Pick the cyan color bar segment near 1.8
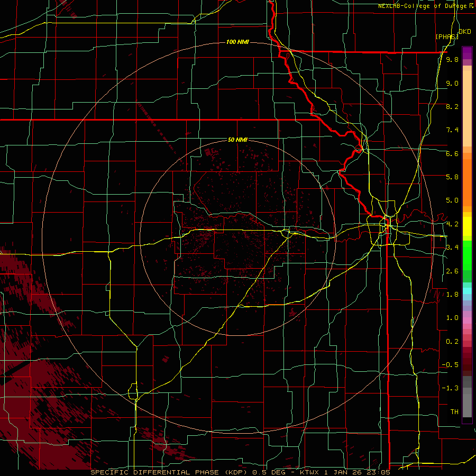The height and width of the screenshot is (476, 476). 467,290
